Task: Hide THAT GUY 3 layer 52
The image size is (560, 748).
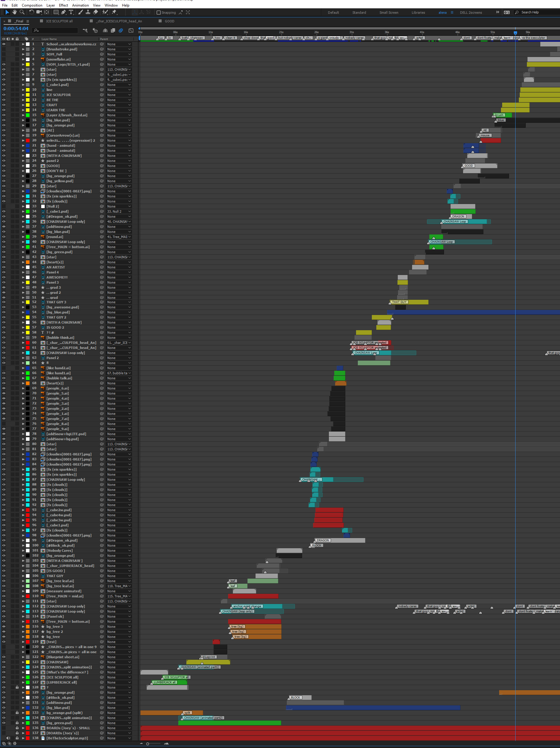Action: (x=4, y=302)
